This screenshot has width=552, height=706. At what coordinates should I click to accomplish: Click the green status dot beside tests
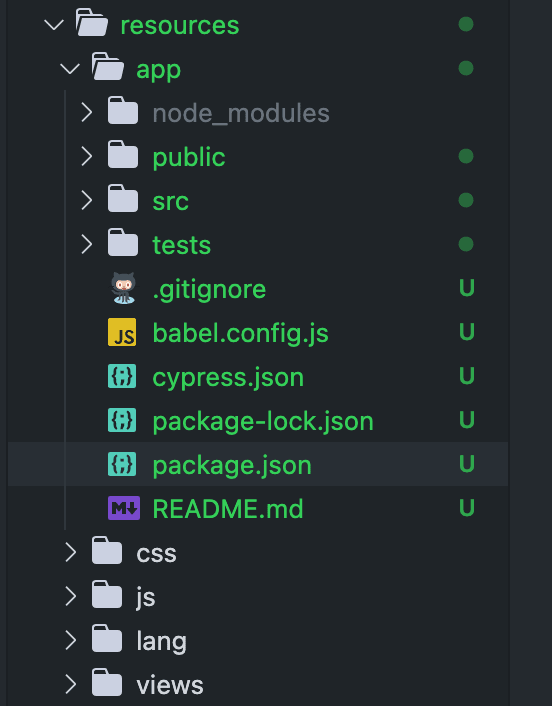(466, 244)
